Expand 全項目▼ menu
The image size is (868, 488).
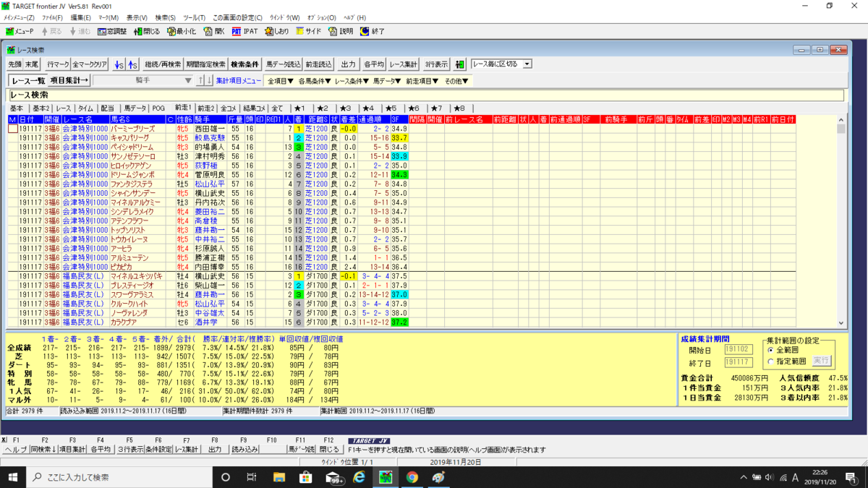click(280, 81)
